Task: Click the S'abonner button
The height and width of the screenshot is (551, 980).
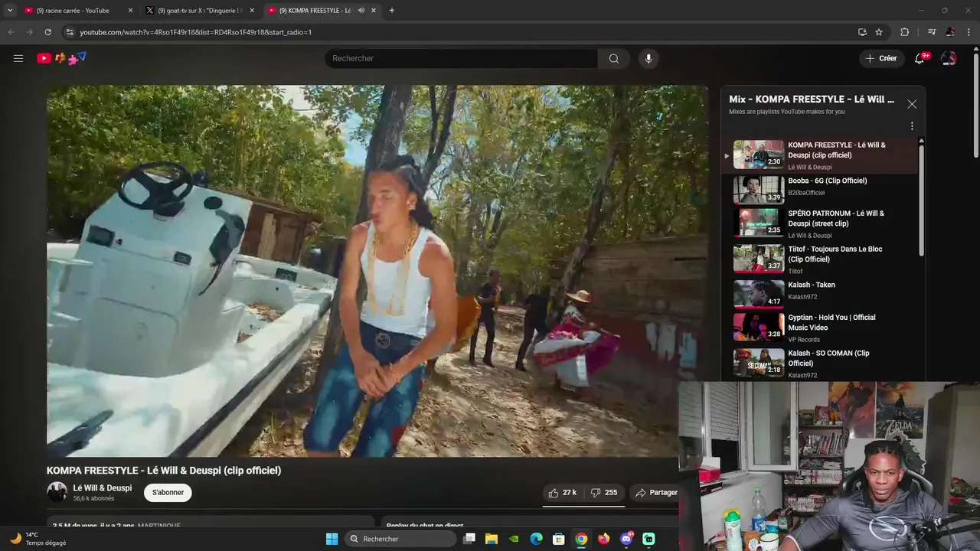Action: point(168,493)
